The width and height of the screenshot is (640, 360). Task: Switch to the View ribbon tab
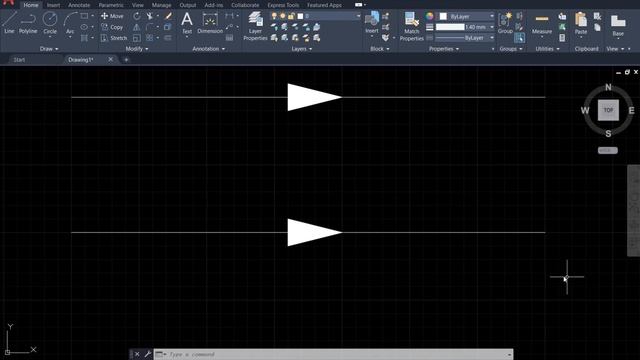point(138,5)
